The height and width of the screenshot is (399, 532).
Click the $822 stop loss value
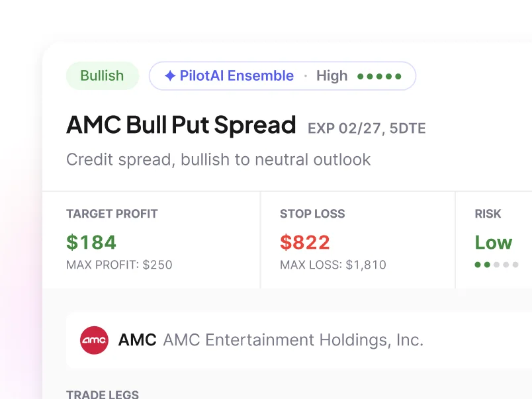tap(304, 242)
